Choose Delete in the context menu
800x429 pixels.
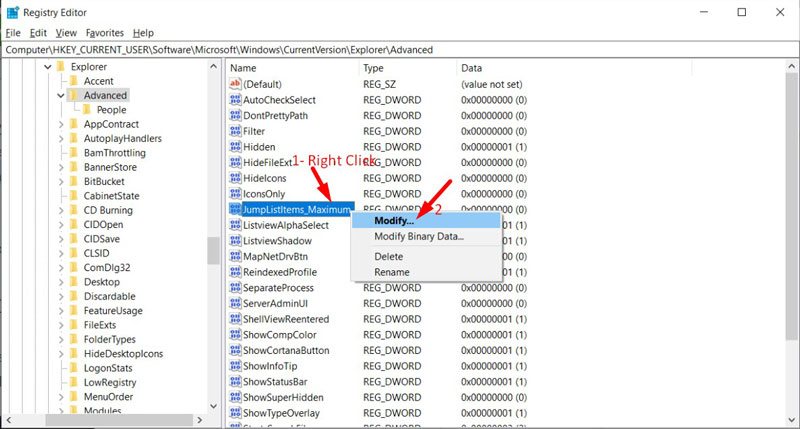(426, 257)
